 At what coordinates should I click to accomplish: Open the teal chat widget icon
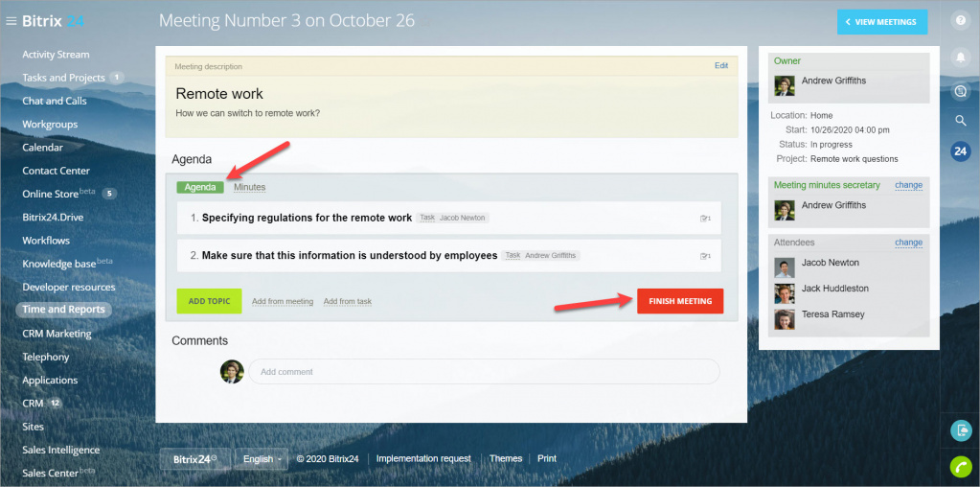(x=961, y=430)
